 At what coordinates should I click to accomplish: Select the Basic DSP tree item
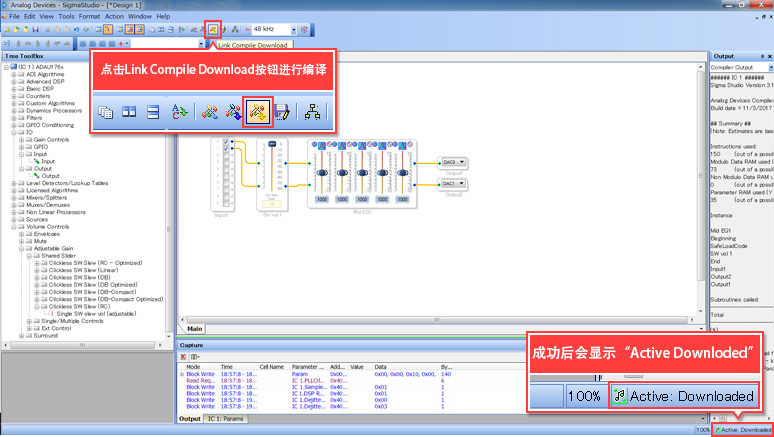(x=40, y=89)
